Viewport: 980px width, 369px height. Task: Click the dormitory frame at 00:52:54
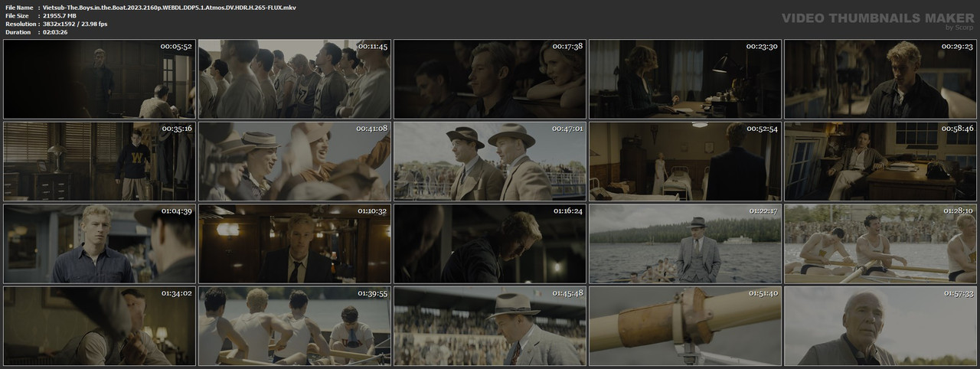click(x=685, y=162)
